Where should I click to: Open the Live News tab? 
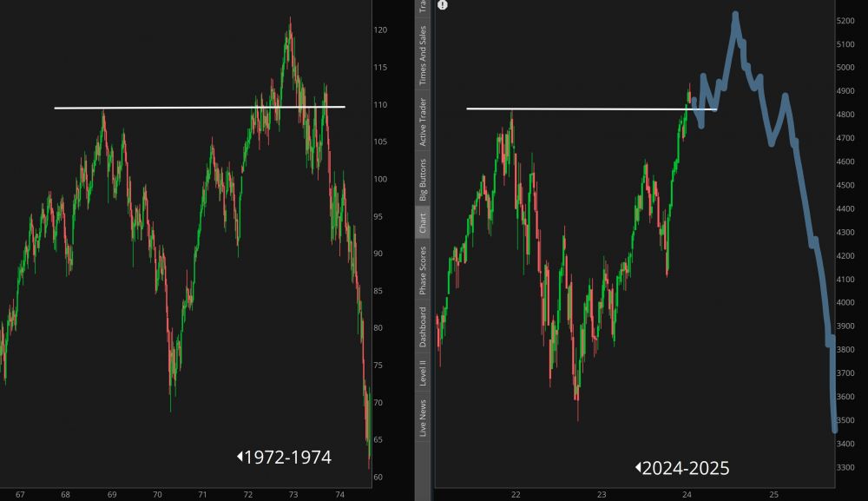pos(423,419)
